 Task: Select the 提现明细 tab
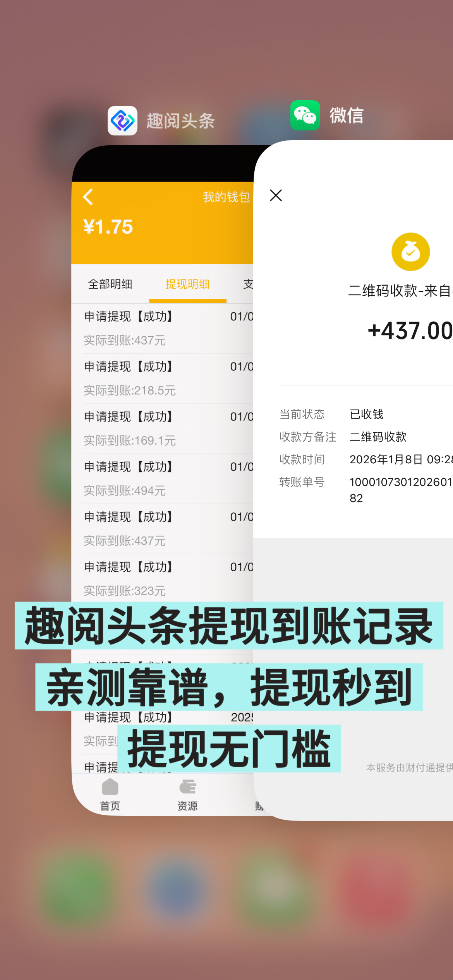point(187,284)
